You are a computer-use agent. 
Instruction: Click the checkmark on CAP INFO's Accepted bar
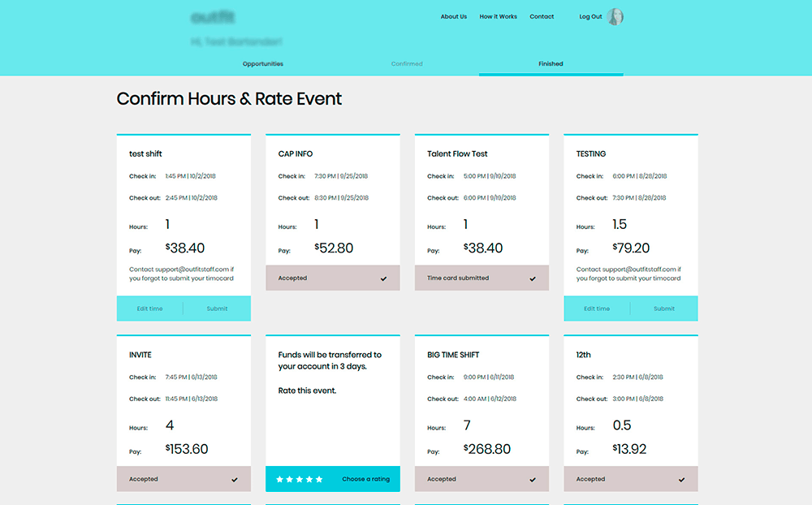(386, 278)
